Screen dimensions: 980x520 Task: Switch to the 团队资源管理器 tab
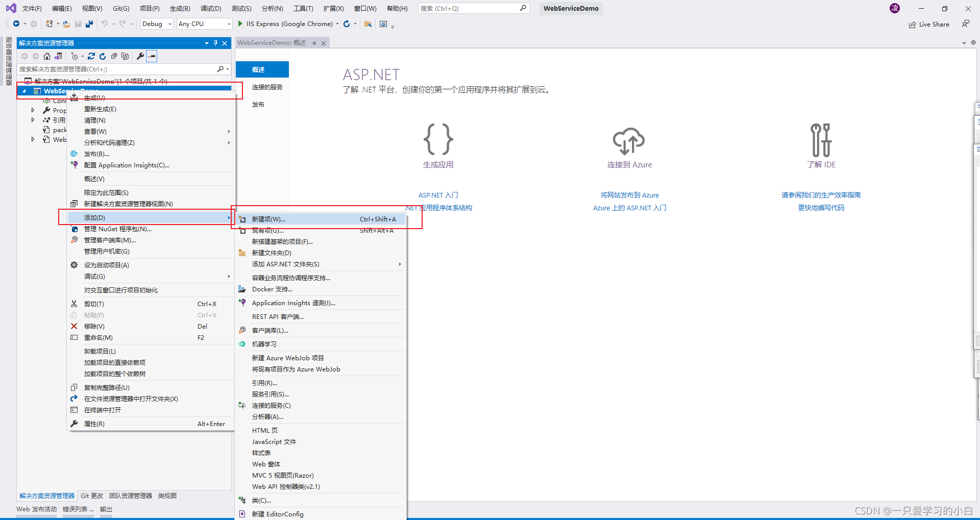tap(131, 496)
